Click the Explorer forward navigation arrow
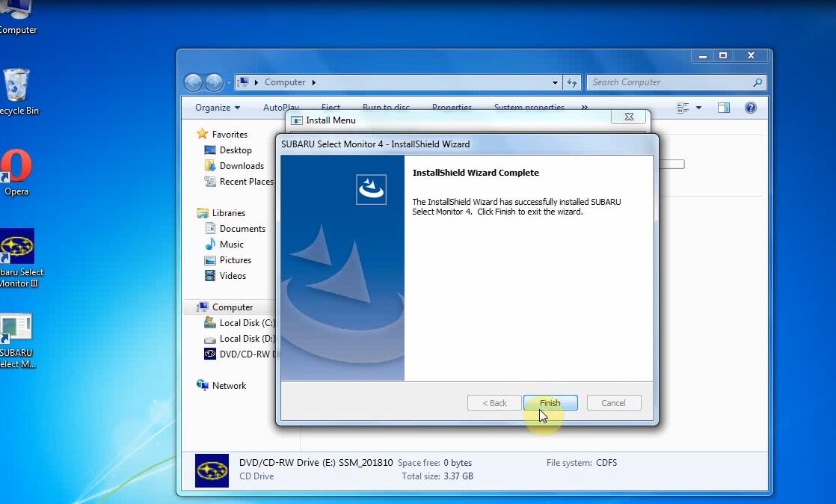The width and height of the screenshot is (836, 504). (x=214, y=82)
